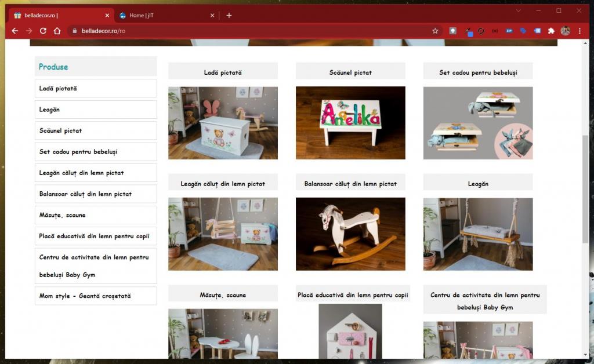The image size is (594, 364).
Task: Open the tab search dropdown chevron
Action: click(x=518, y=10)
